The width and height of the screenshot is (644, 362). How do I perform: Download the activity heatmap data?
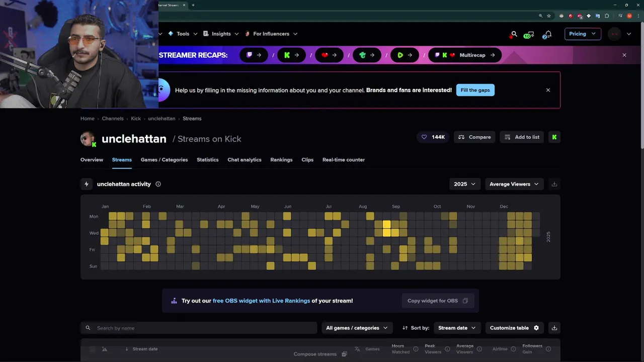click(x=554, y=184)
